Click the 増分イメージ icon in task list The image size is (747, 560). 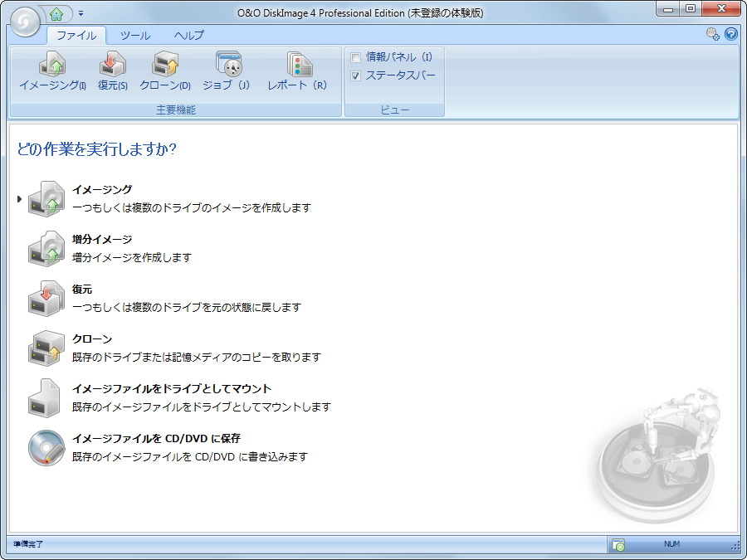click(46, 249)
